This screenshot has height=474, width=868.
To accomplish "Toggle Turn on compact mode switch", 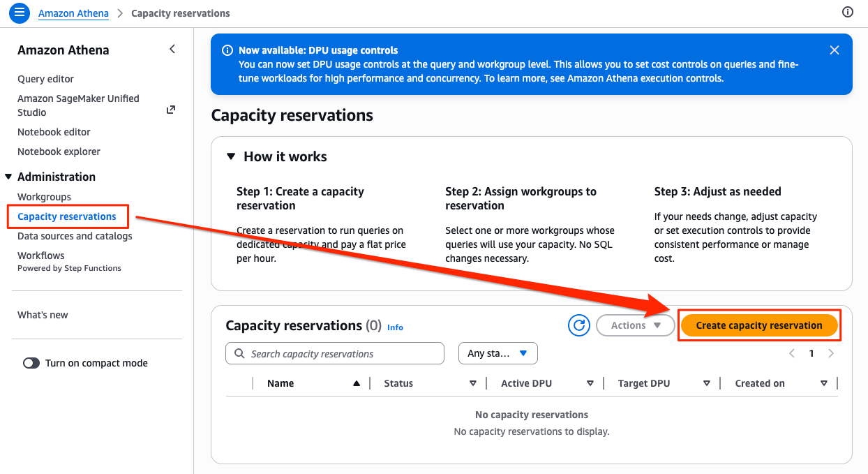I will [31, 363].
